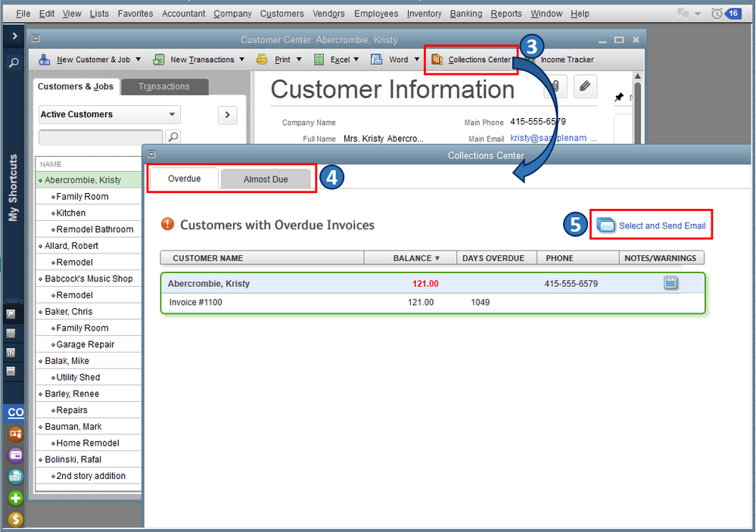Viewport: 756px width, 532px height.
Task: Select Babcock's Music Shop customer
Action: click(89, 278)
